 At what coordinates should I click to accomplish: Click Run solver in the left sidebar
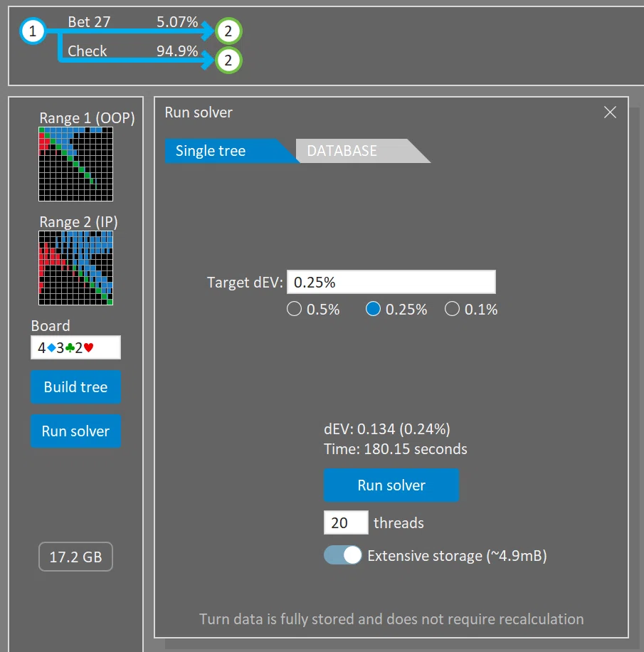point(75,431)
